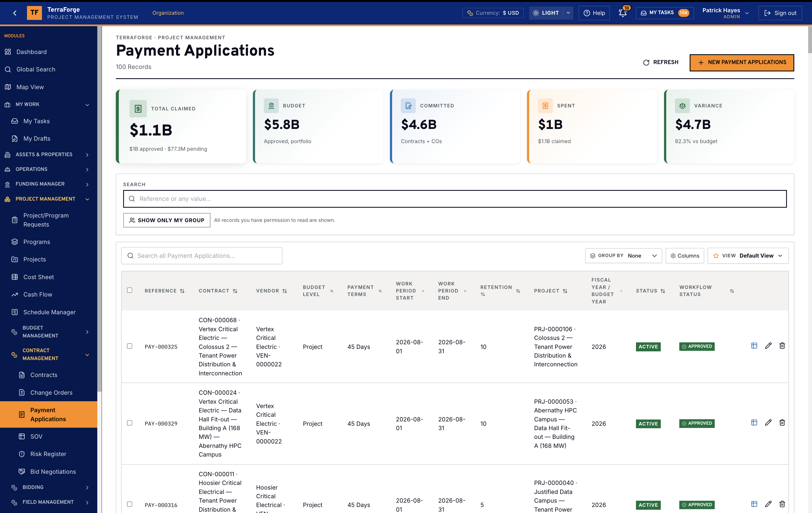Click the TF TerraForge logo
The image size is (812, 513).
coord(34,13)
